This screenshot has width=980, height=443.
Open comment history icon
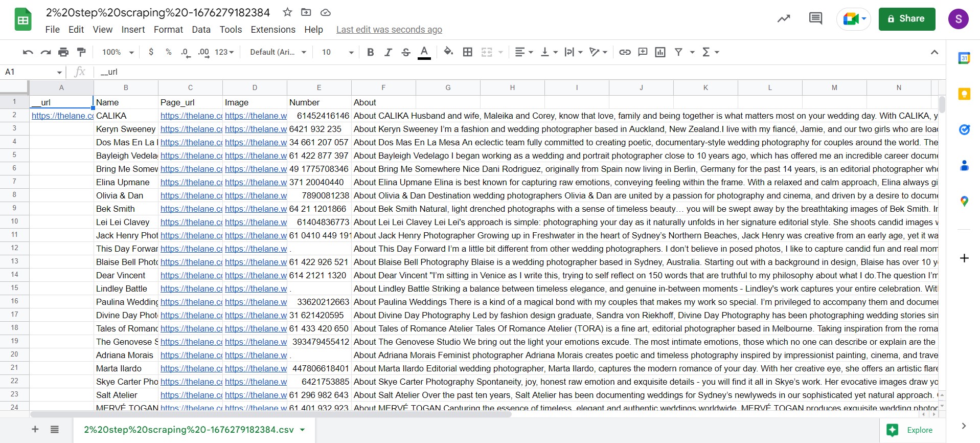pyautogui.click(x=815, y=19)
